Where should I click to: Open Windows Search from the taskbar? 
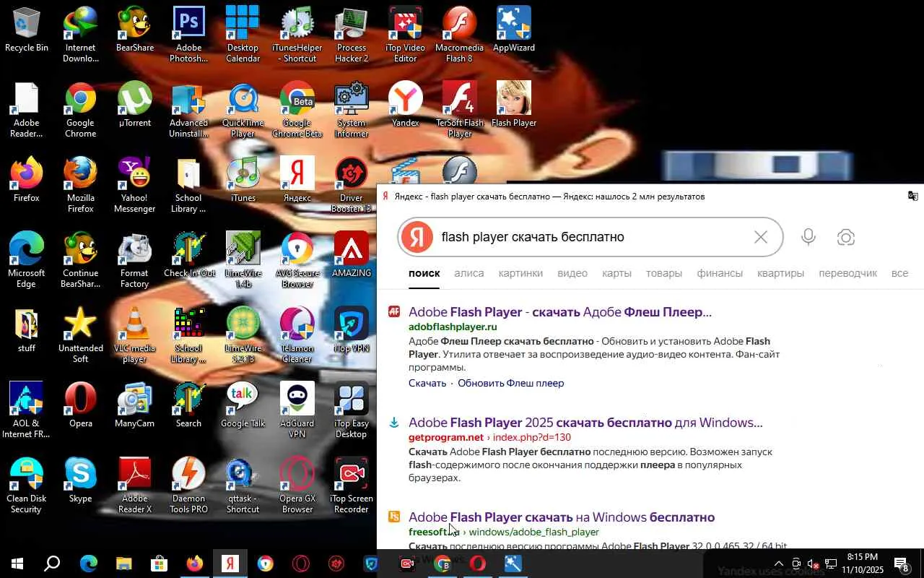[52, 564]
